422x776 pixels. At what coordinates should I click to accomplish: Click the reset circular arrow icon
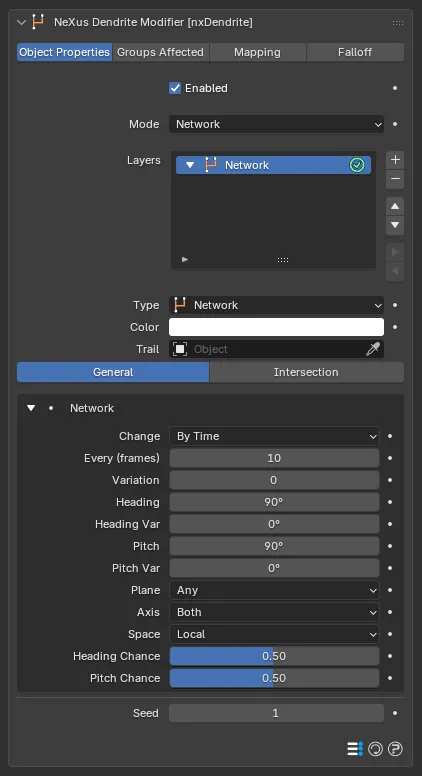(375, 749)
